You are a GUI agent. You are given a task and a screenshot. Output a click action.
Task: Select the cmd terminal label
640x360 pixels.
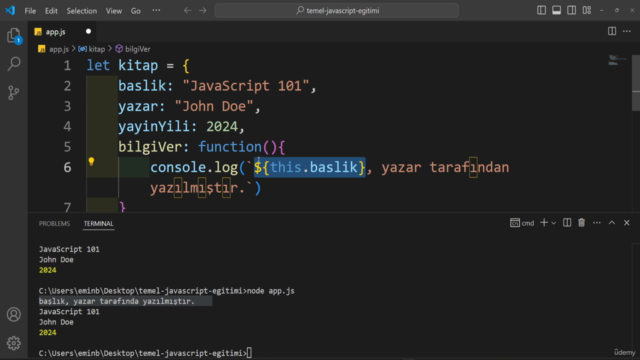(522, 223)
